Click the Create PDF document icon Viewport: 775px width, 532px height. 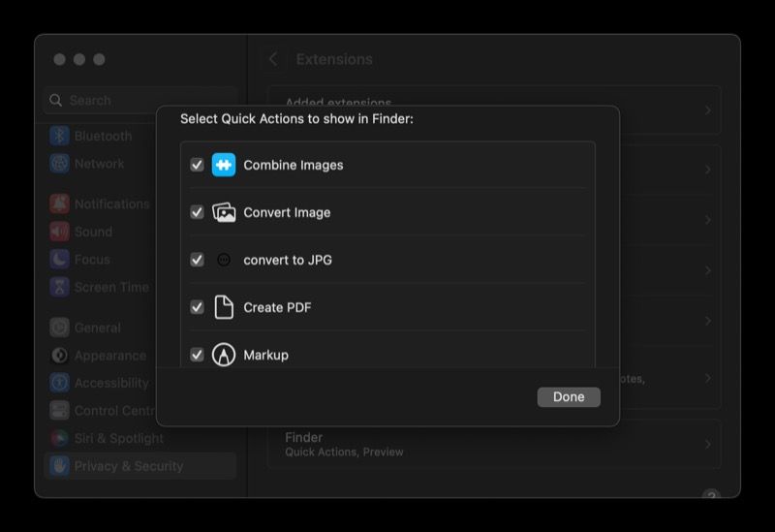[x=224, y=307]
